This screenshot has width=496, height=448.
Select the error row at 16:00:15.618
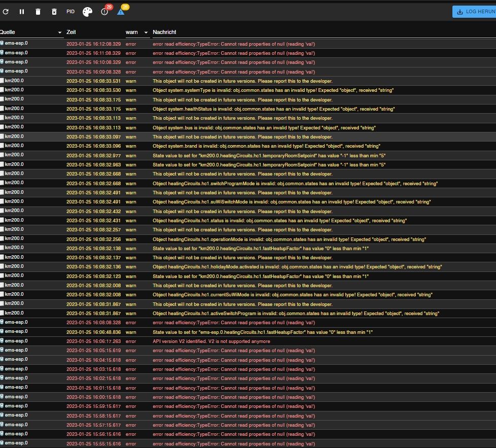tap(248, 397)
